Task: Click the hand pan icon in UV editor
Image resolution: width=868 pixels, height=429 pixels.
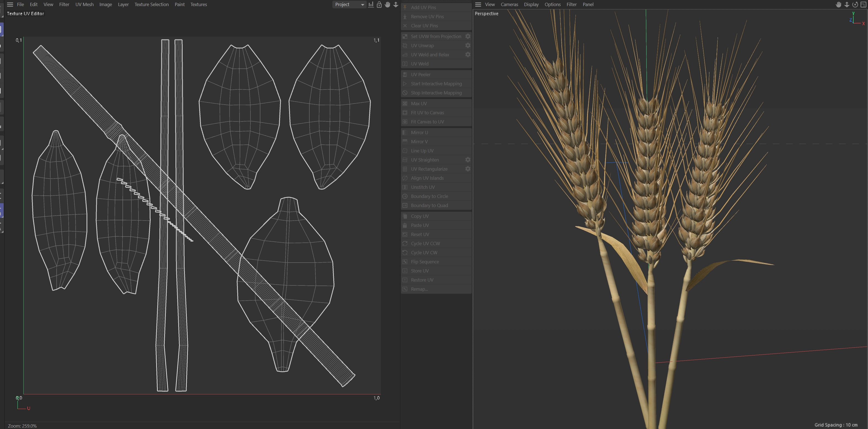Action: point(387,4)
